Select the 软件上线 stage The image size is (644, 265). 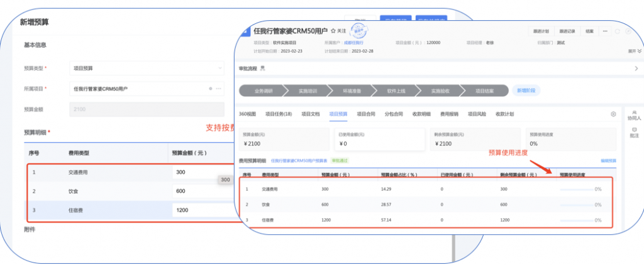[x=396, y=91]
